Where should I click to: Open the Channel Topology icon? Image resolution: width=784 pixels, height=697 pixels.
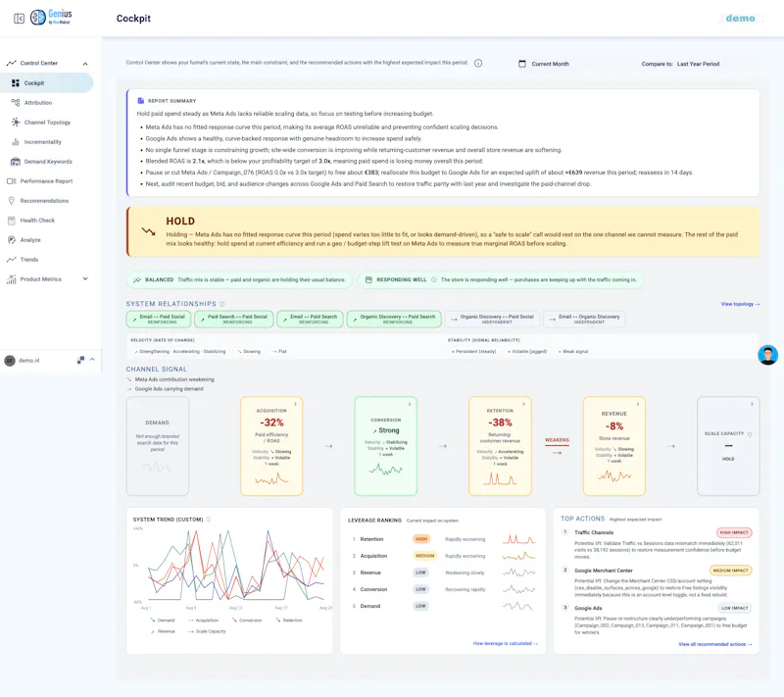(x=16, y=122)
